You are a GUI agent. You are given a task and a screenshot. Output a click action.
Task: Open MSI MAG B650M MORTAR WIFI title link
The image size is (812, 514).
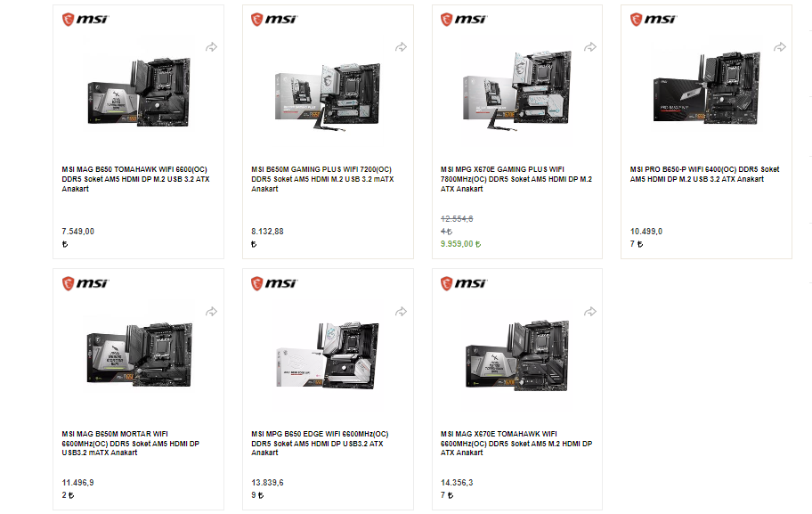pyautogui.click(x=131, y=443)
